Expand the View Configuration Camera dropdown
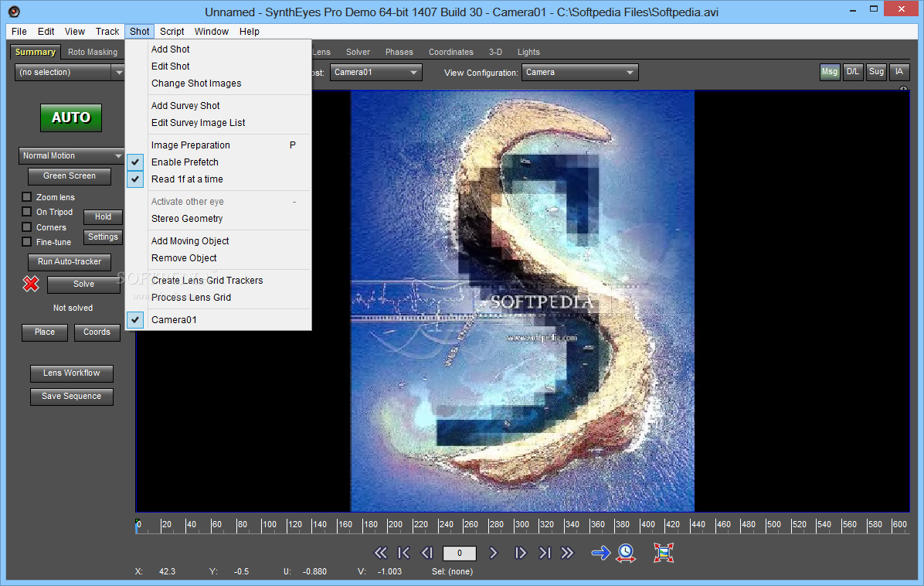The width and height of the screenshot is (924, 586). click(x=579, y=72)
